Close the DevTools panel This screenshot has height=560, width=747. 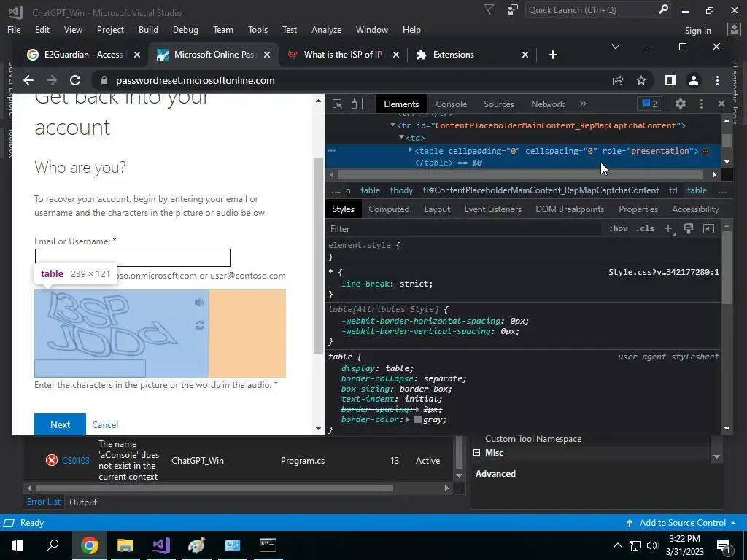pyautogui.click(x=721, y=104)
